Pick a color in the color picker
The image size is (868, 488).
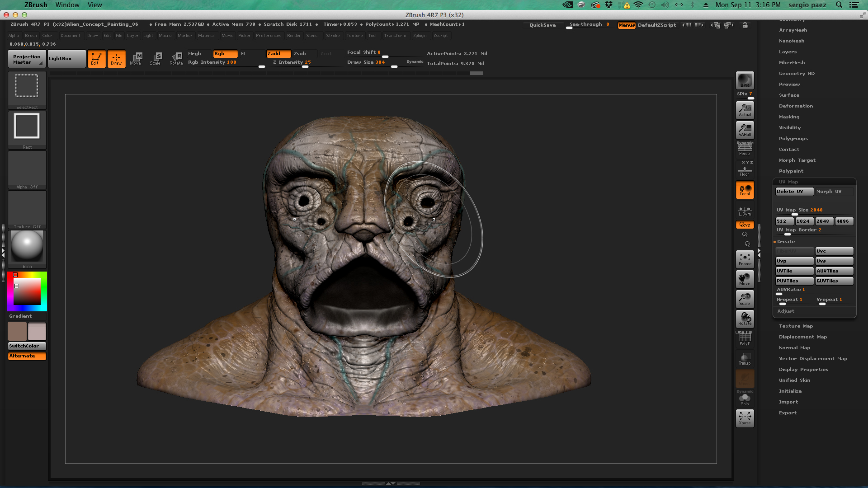[27, 291]
